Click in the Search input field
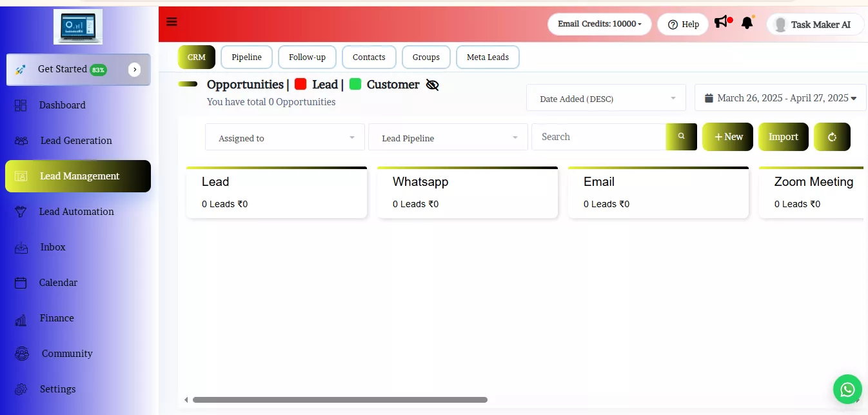This screenshot has height=415, width=868. pos(598,137)
